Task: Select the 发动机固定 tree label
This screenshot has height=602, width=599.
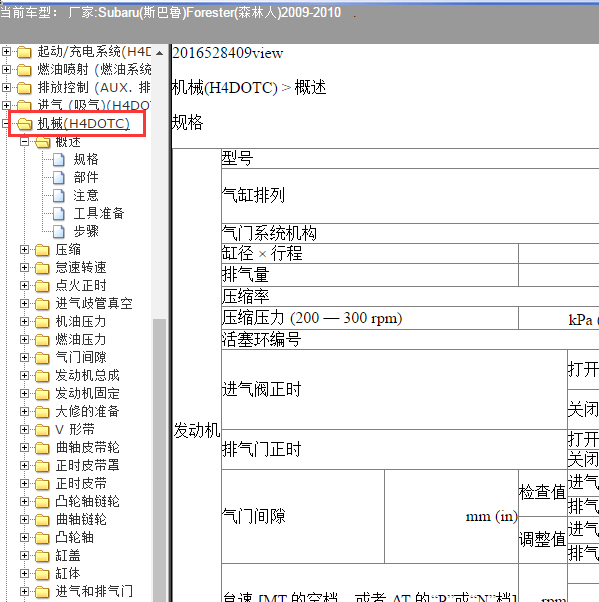Action: tap(88, 393)
